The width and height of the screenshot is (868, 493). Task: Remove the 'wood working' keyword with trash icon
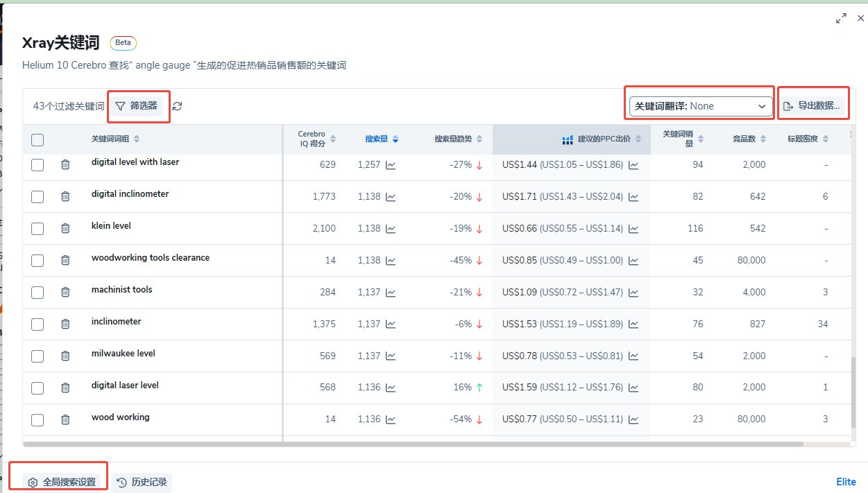[65, 420]
